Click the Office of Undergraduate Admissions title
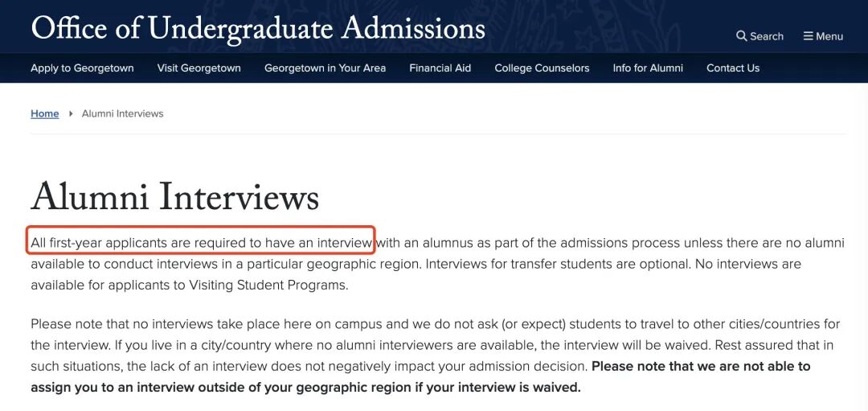 [x=258, y=29]
